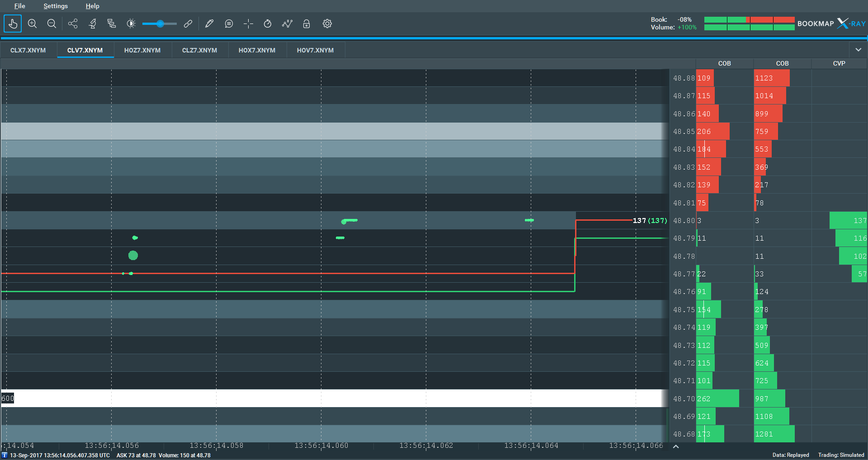Click the share icon in toolbar
This screenshot has height=460, width=868.
tap(73, 24)
